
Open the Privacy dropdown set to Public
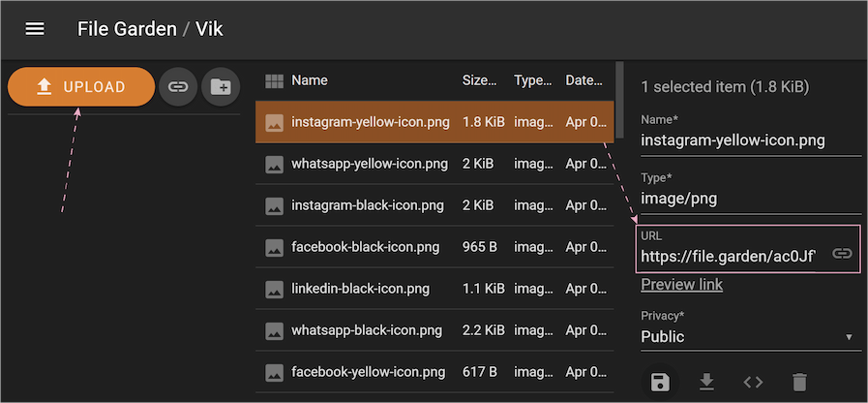(751, 336)
